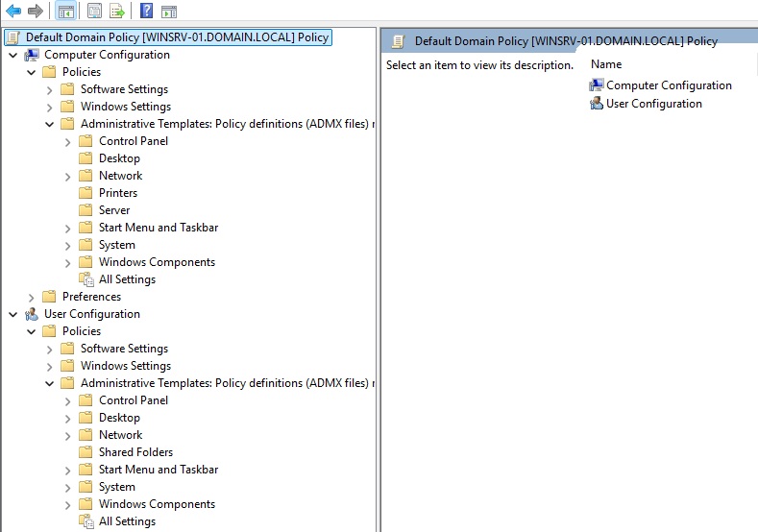Collapse the User Configuration tree node
758x532 pixels.
(12, 314)
